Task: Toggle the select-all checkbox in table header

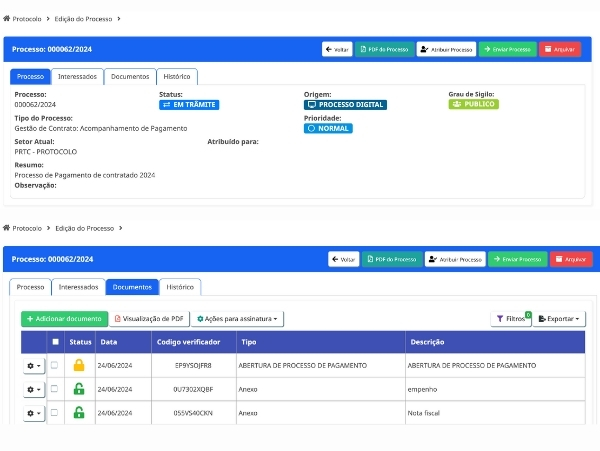Action: pos(55,342)
